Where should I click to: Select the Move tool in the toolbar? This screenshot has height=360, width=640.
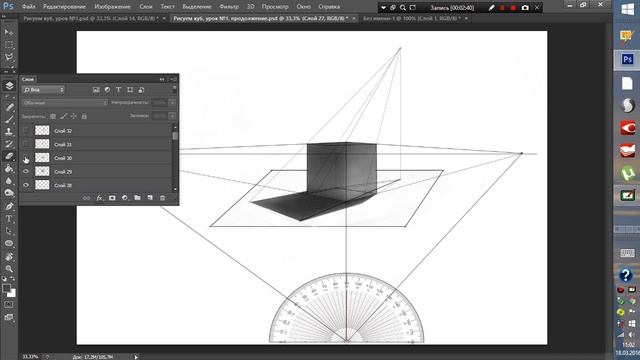tap(9, 32)
